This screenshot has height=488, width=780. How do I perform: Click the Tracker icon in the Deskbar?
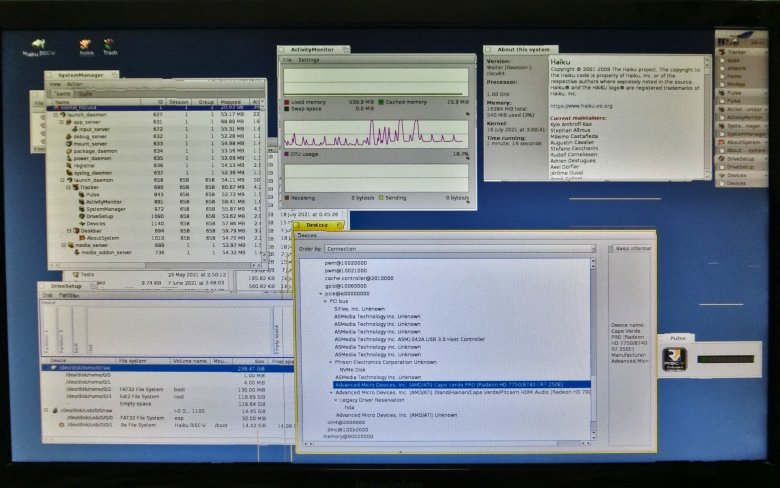coord(722,52)
